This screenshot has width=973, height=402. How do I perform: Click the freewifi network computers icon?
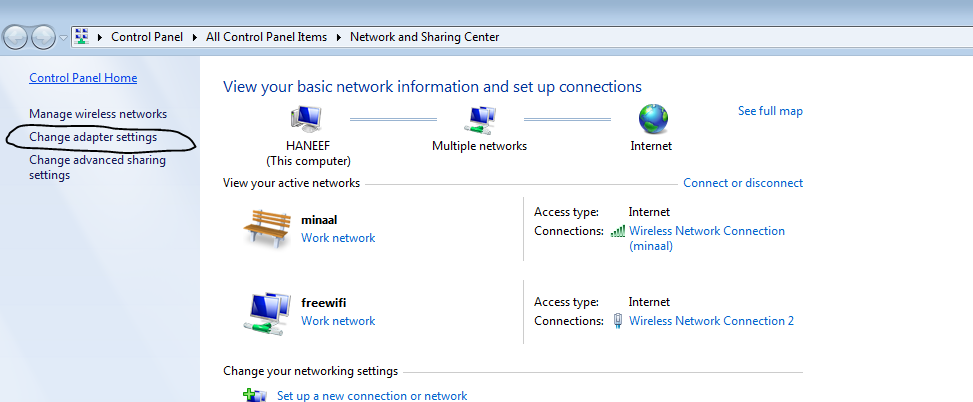(x=267, y=311)
